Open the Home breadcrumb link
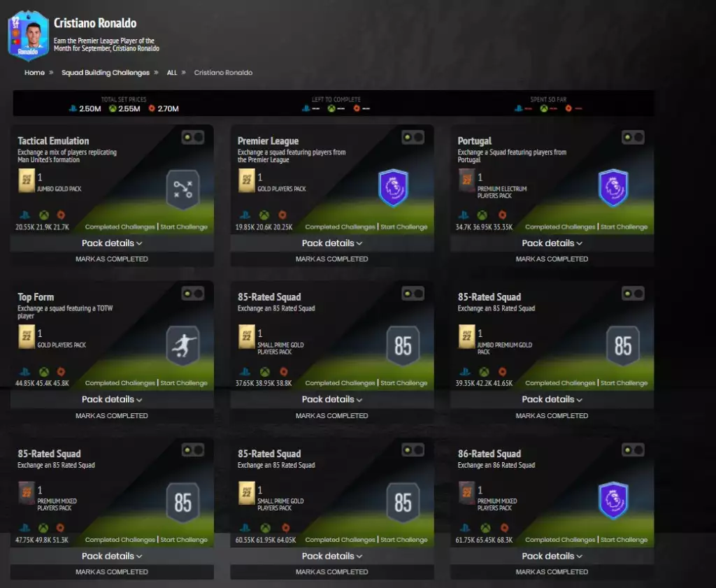This screenshot has height=588, width=716. (34, 73)
